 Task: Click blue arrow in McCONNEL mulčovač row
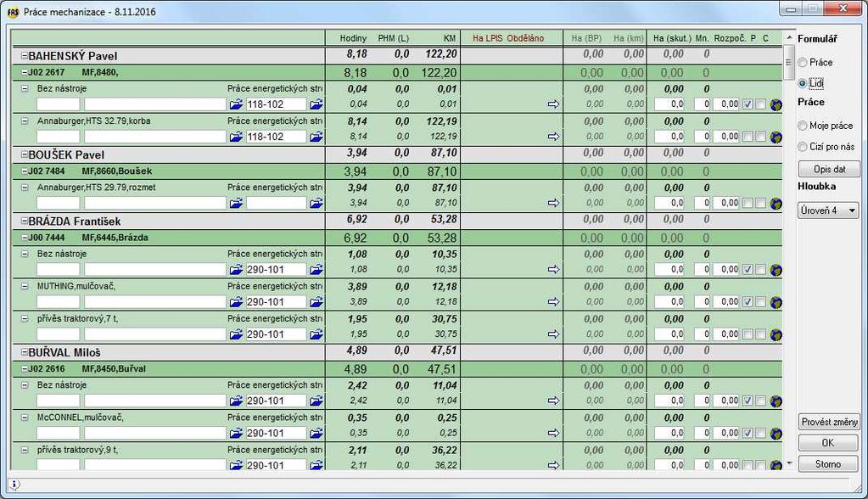click(x=553, y=433)
